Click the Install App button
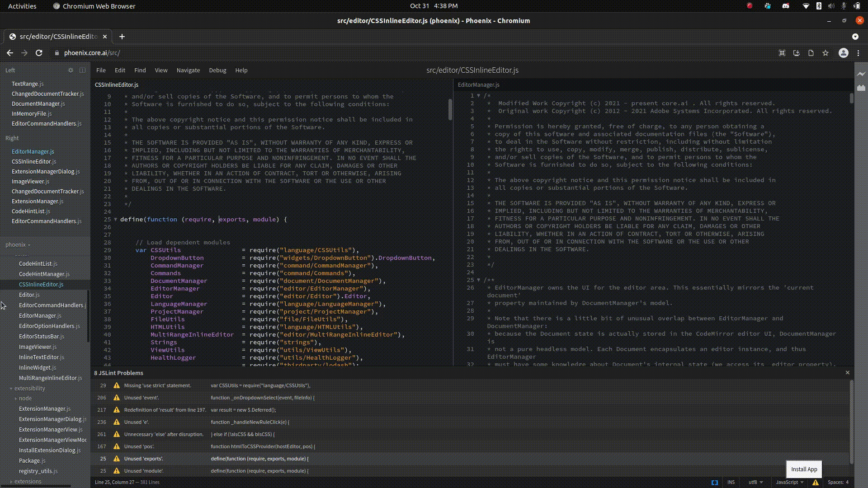The width and height of the screenshot is (868, 488). tap(804, 469)
